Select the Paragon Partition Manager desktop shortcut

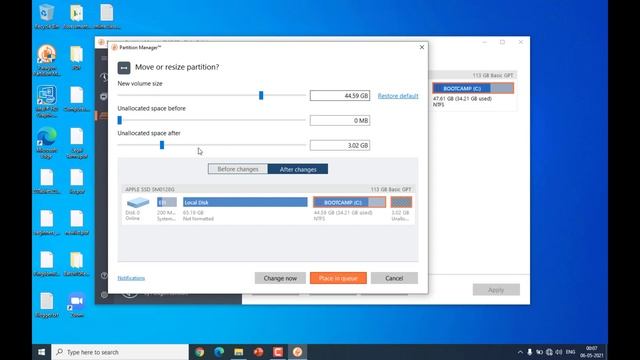[47, 60]
